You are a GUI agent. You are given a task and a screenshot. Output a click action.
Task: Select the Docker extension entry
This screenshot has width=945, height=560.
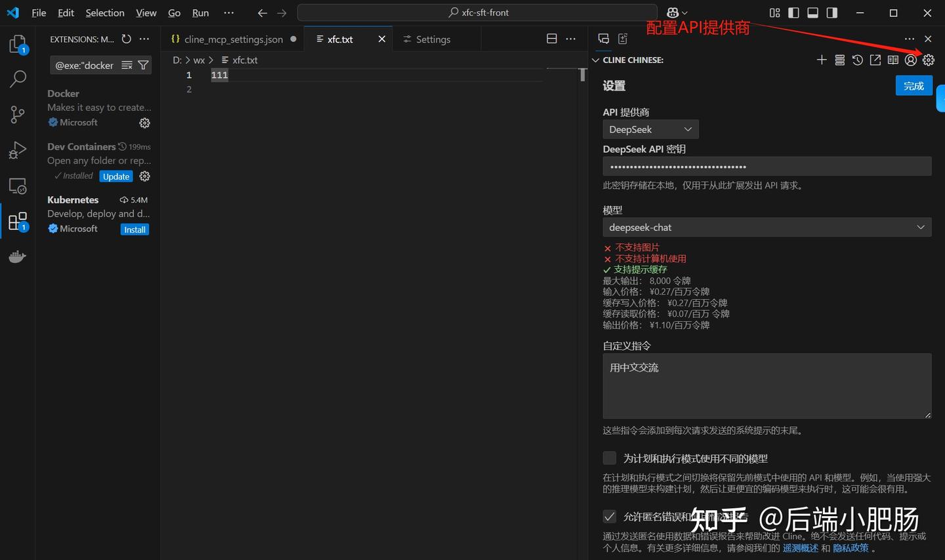pos(98,108)
